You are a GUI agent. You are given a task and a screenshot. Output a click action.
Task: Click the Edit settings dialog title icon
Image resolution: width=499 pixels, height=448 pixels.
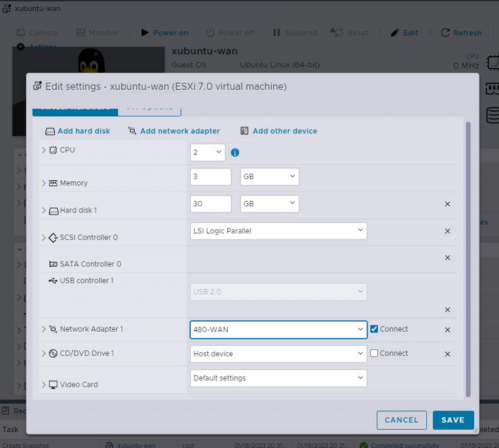click(x=37, y=86)
